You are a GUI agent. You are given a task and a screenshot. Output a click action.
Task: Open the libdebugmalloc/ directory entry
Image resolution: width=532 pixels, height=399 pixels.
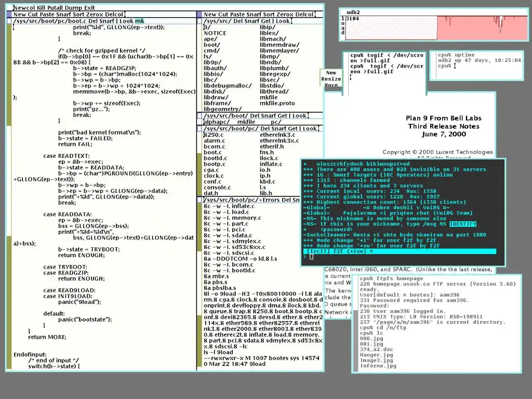[228, 86]
